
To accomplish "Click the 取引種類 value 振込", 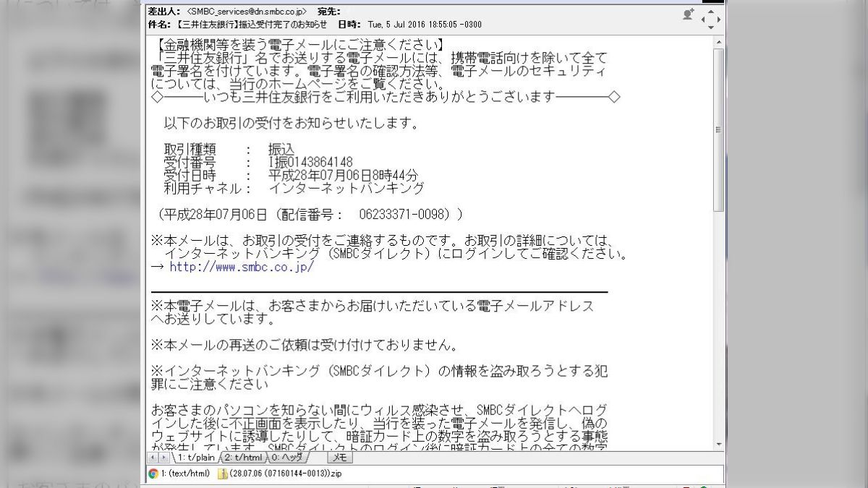I will pos(281,150).
